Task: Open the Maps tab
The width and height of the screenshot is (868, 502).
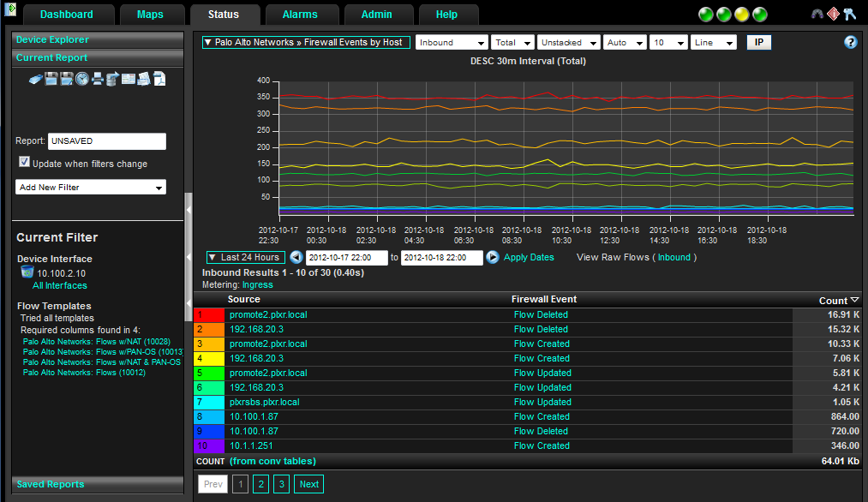Action: click(x=149, y=15)
